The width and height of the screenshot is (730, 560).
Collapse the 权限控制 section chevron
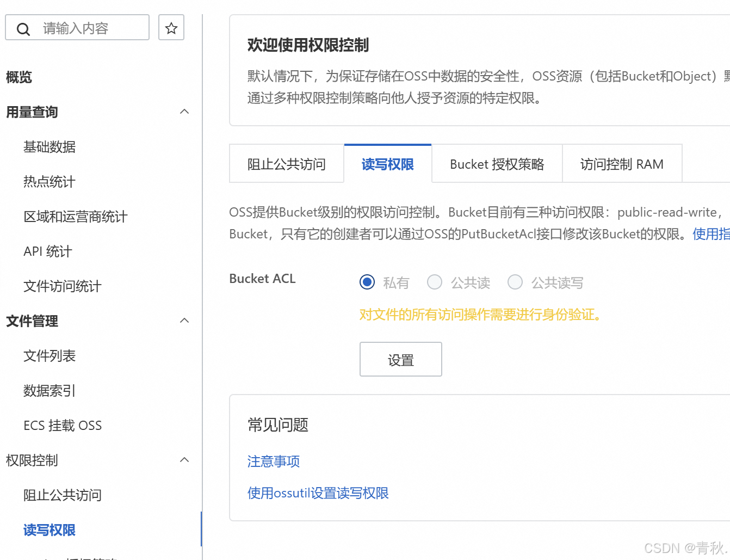[x=184, y=460]
